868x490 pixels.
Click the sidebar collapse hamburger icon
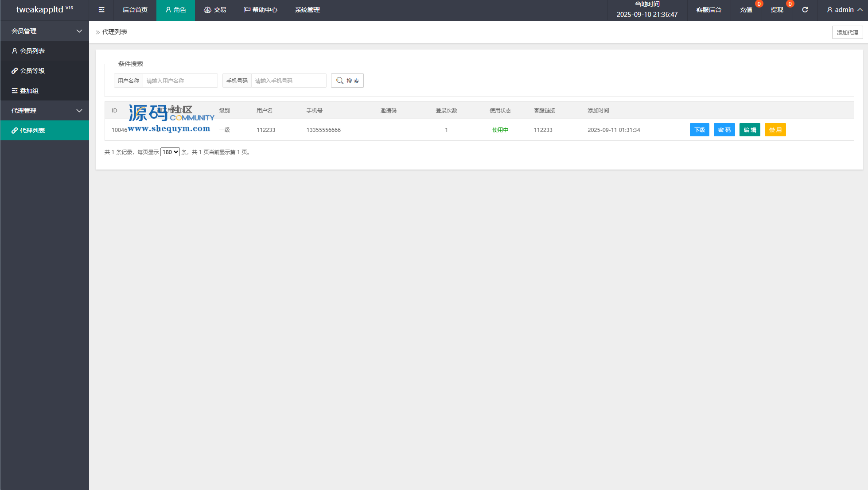[101, 10]
